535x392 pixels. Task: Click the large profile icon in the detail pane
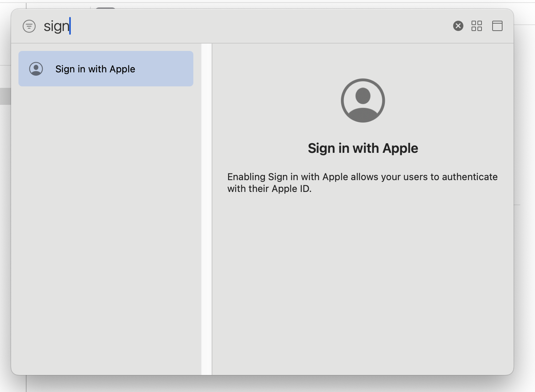[x=363, y=100]
